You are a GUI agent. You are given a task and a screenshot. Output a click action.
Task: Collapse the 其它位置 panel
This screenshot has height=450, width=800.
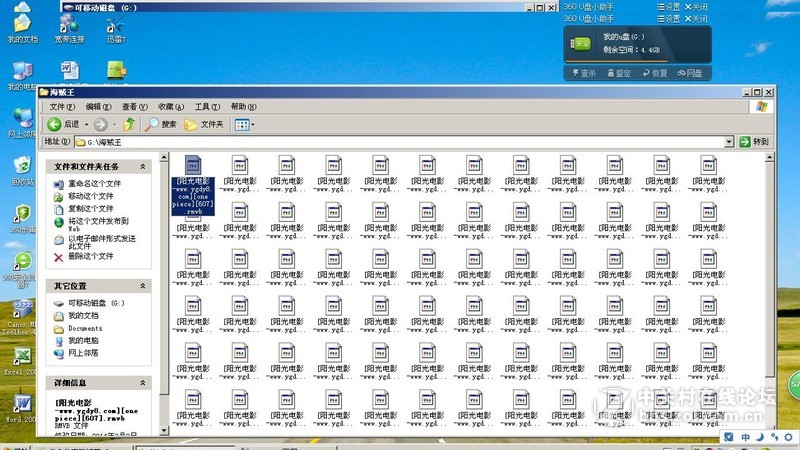pos(143,286)
